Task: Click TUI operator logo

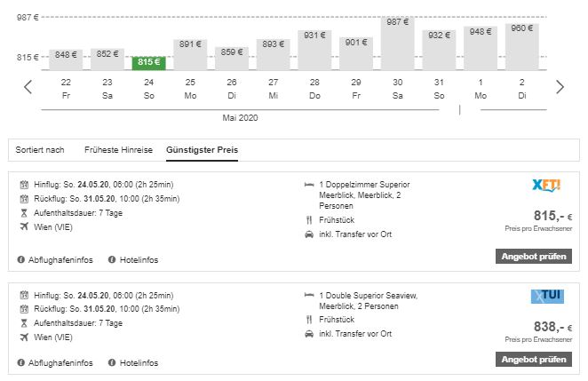Action: [x=547, y=297]
